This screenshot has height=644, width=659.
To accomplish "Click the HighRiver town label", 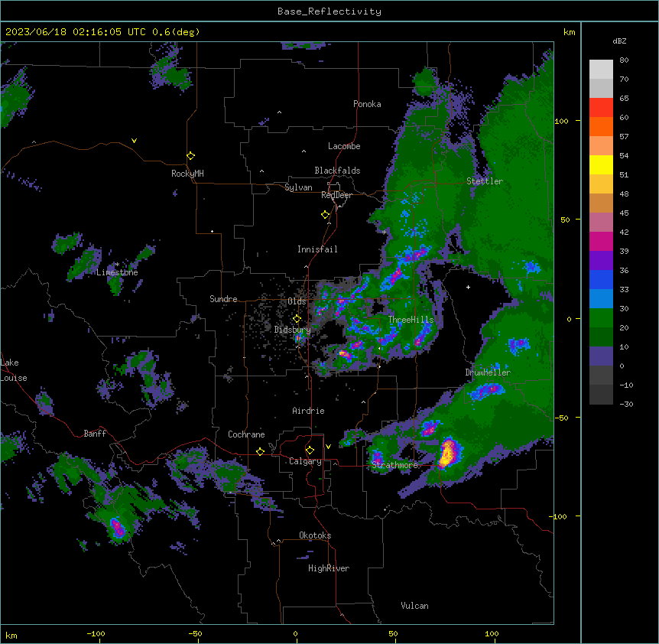I will click(329, 568).
